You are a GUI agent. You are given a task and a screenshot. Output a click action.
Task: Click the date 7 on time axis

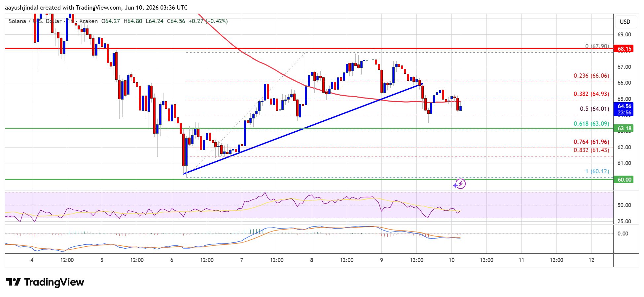242,260
